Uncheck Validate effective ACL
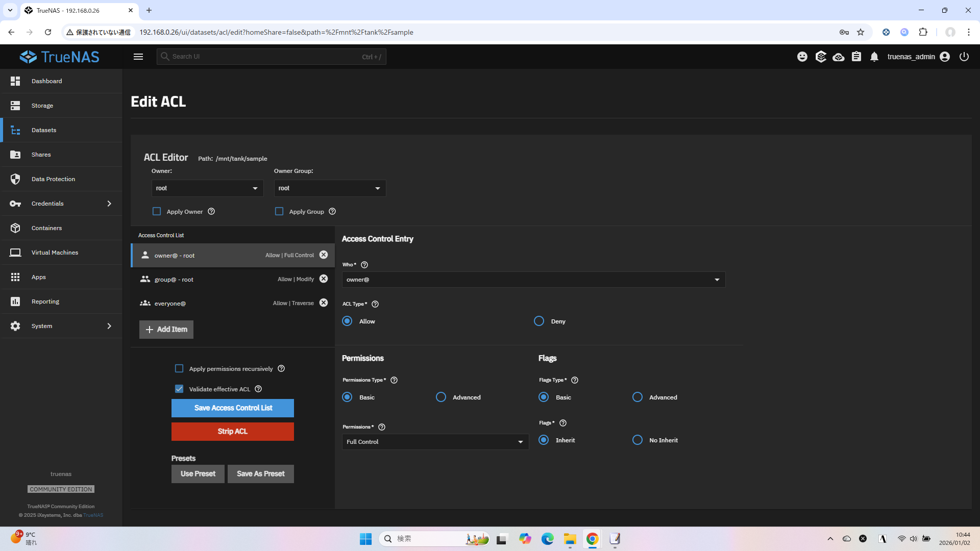This screenshot has width=980, height=551. (179, 389)
